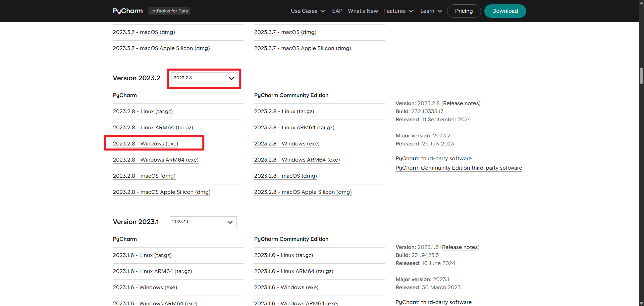Select PyCharm Community Edition heading under Version 2023.1
The height and width of the screenshot is (306, 644).
(291, 239)
